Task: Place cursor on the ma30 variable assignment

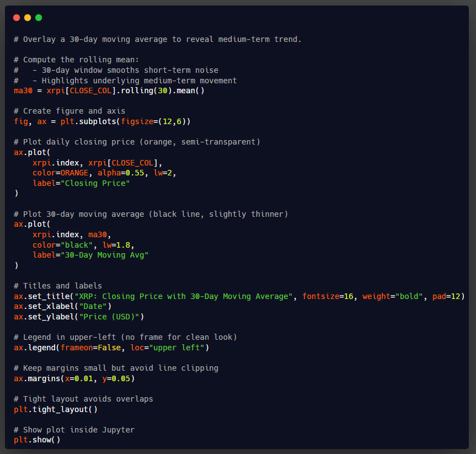Action: (x=23, y=90)
